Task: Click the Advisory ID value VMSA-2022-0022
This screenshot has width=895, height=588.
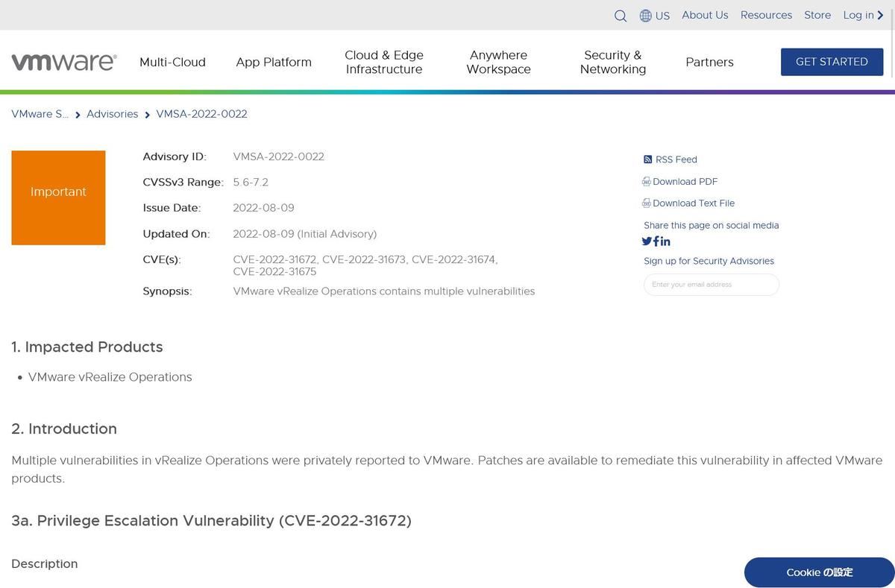Action: coord(278,157)
